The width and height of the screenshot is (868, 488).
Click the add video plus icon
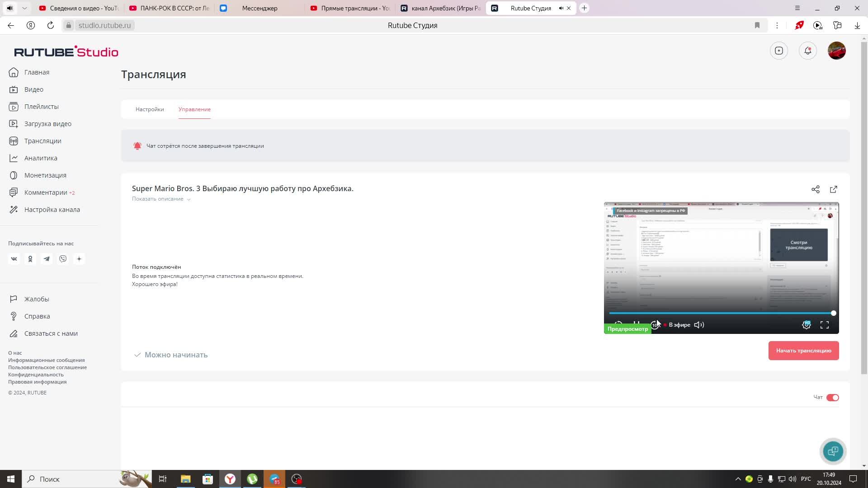pos(778,51)
